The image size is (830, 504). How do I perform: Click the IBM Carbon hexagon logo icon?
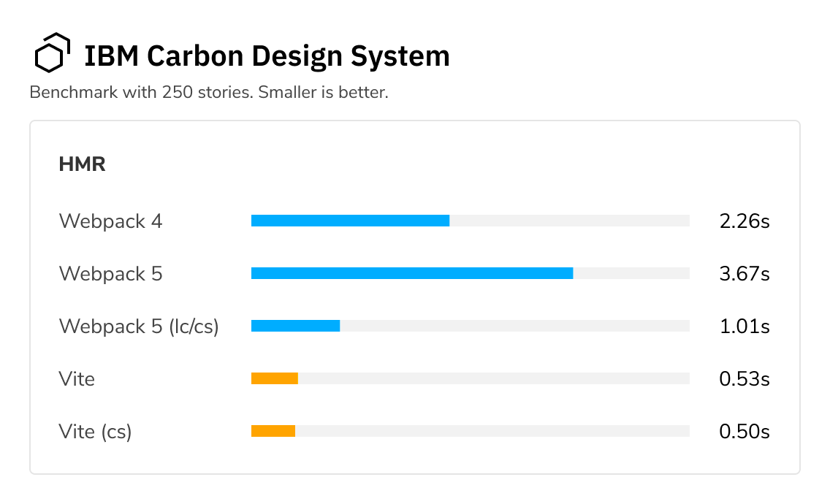(x=53, y=53)
